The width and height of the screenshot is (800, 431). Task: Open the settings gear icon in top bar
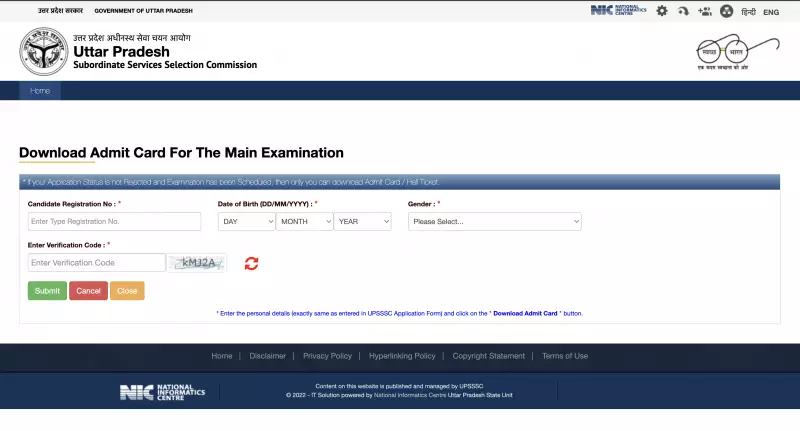pos(662,11)
